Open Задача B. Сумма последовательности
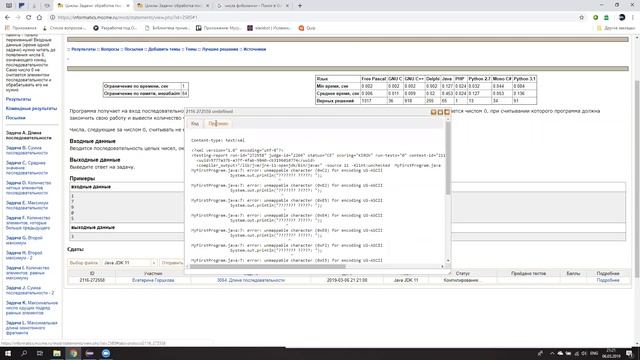The image size is (640, 360). click(x=27, y=150)
